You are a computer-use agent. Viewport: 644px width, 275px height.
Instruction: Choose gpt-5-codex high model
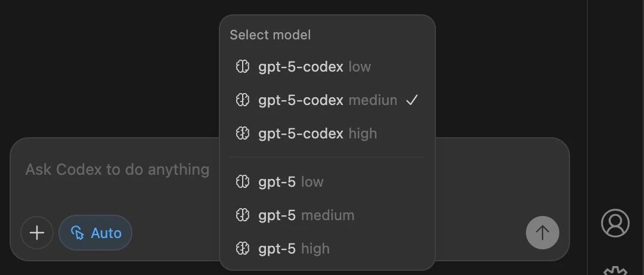317,134
